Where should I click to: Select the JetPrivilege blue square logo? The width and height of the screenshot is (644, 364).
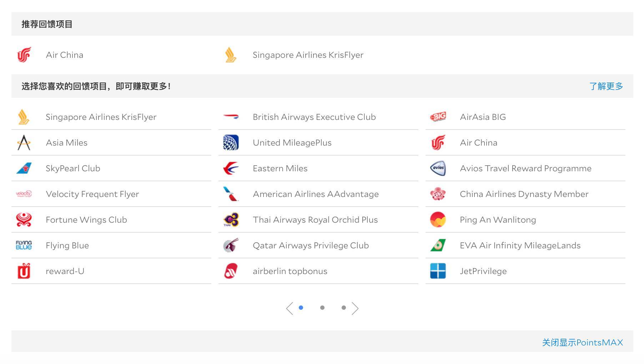[x=438, y=271]
